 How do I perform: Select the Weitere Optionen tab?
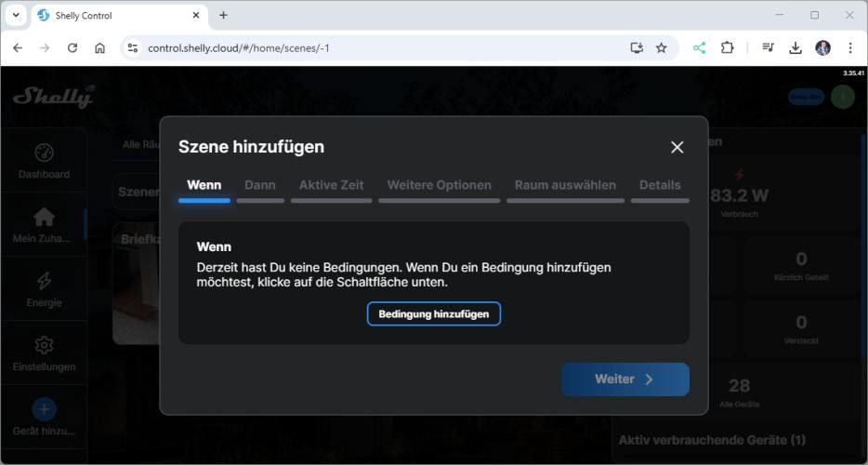pyautogui.click(x=439, y=185)
